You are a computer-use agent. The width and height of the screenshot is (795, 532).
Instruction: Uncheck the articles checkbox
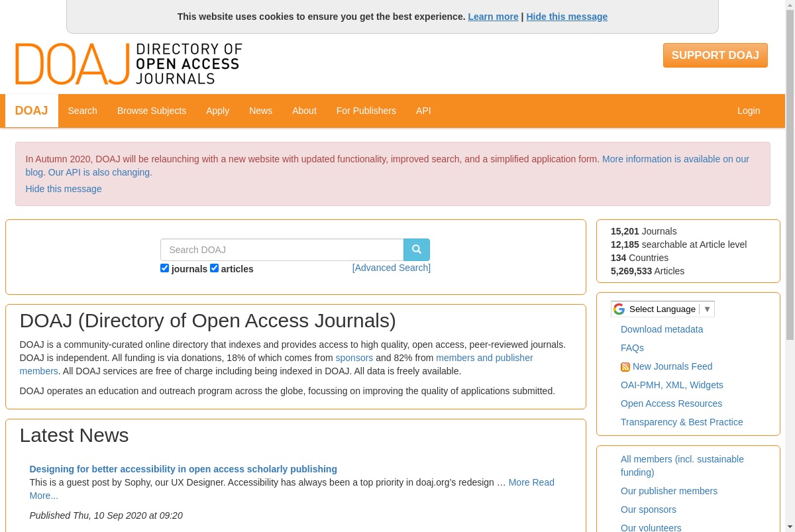[215, 268]
